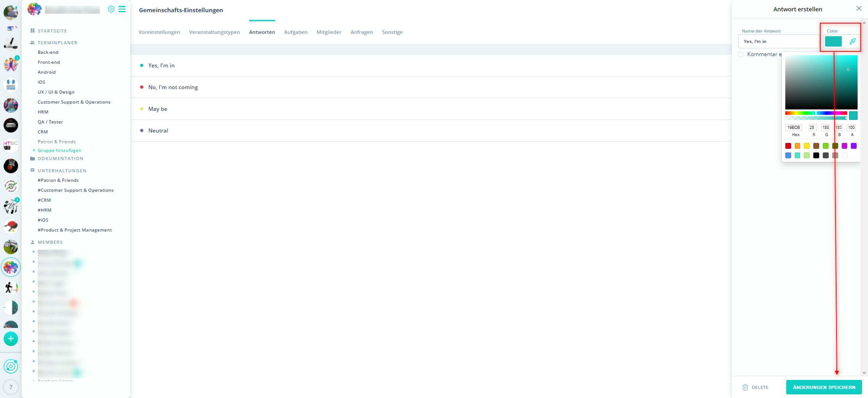The height and width of the screenshot is (398, 868).
Task: Toggle the hamburger menu icon
Action: [x=122, y=9]
